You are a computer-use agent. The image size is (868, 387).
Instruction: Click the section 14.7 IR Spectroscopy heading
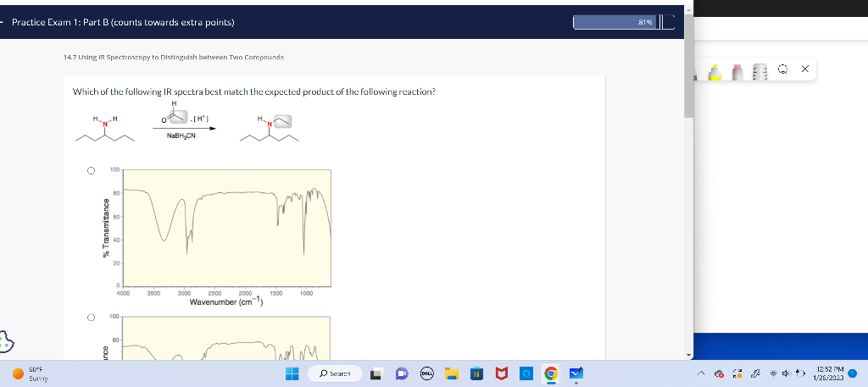tap(175, 58)
